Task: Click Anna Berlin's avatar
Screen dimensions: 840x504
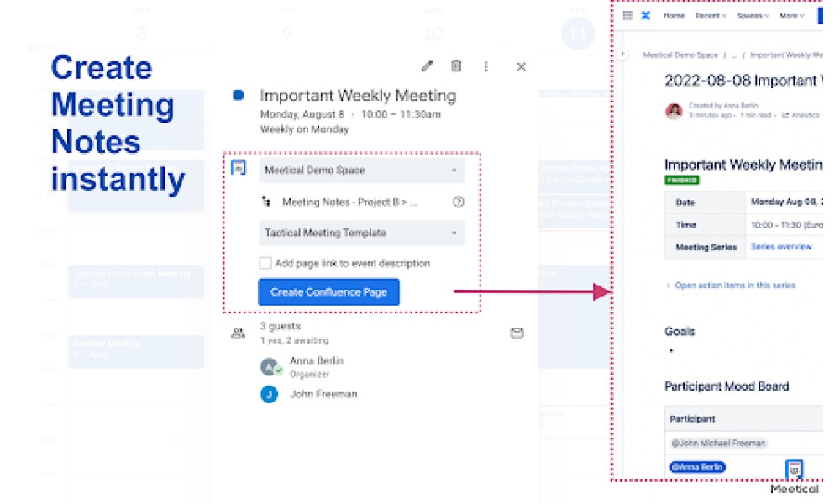Action: click(x=270, y=367)
